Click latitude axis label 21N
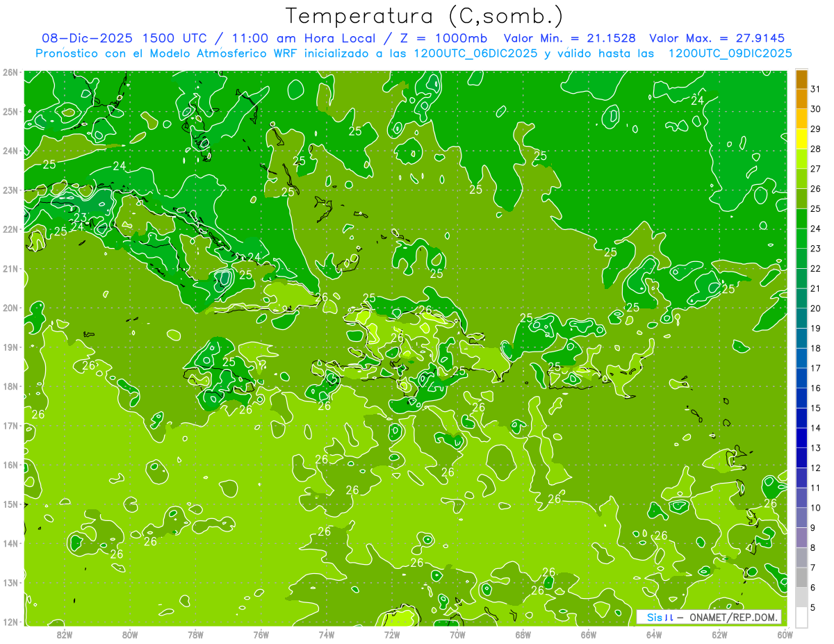Image resolution: width=834 pixels, height=644 pixels. coord(10,269)
